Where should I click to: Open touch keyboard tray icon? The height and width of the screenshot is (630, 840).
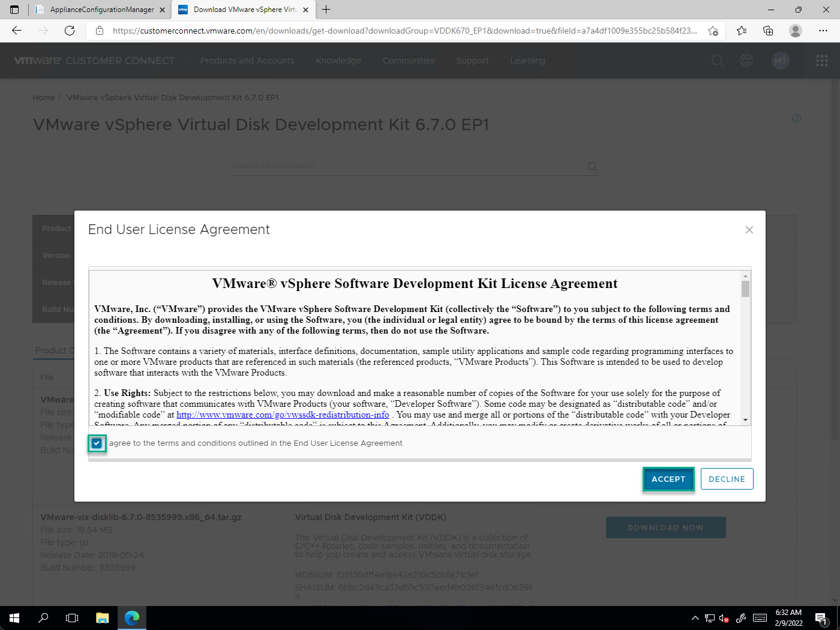[x=760, y=618]
